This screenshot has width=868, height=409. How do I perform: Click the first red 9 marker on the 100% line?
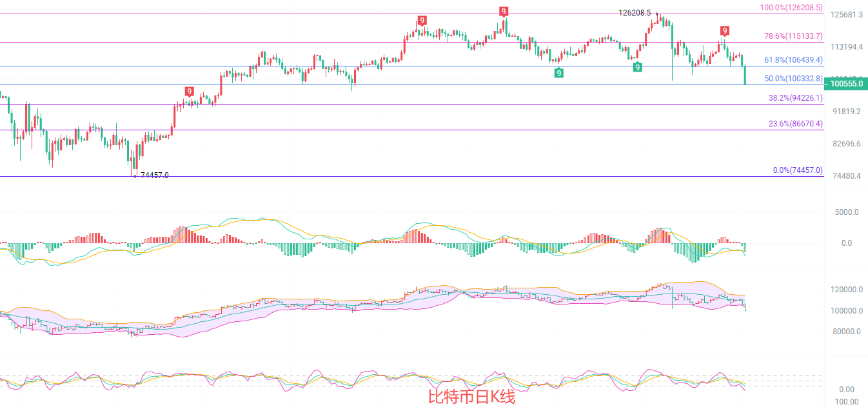pyautogui.click(x=422, y=21)
